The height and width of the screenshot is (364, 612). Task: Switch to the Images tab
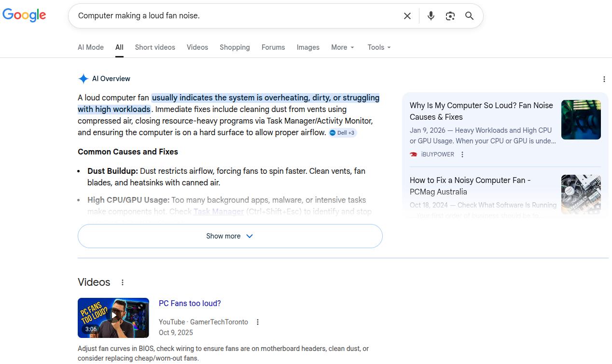tap(308, 47)
